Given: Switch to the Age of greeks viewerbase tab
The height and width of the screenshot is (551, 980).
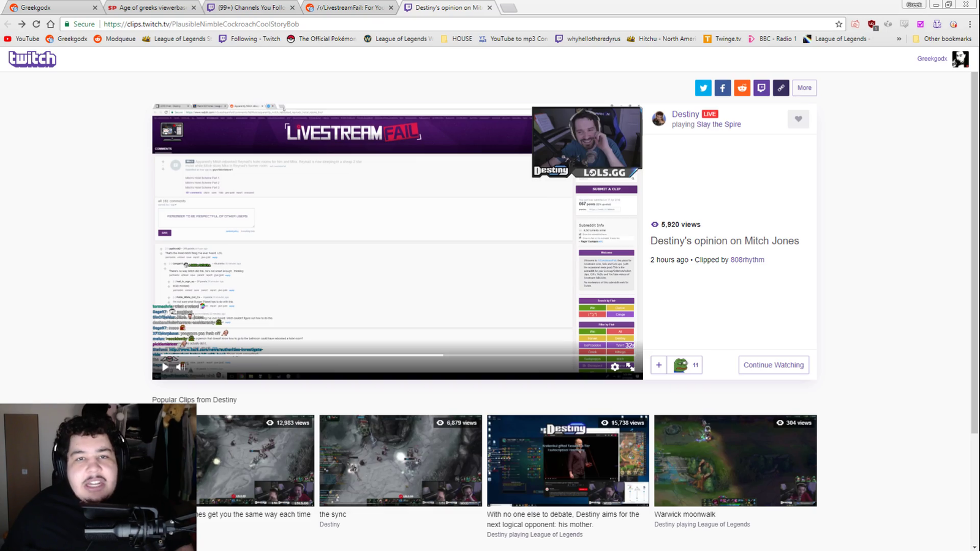Looking at the screenshot, I should (152, 7).
